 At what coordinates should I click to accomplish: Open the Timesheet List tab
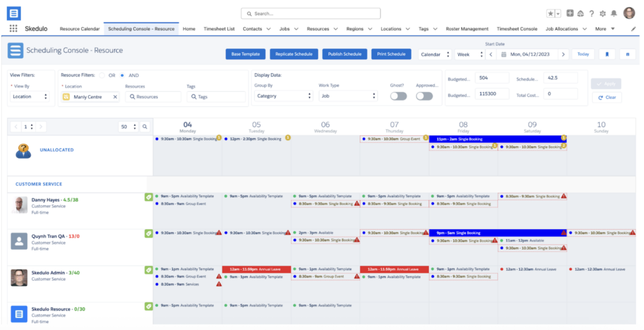[219, 29]
